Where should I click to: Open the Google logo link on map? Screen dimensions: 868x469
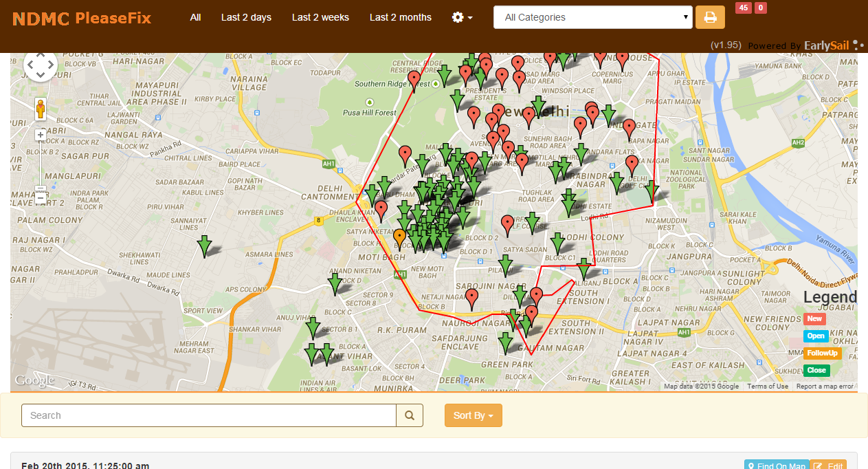click(34, 380)
